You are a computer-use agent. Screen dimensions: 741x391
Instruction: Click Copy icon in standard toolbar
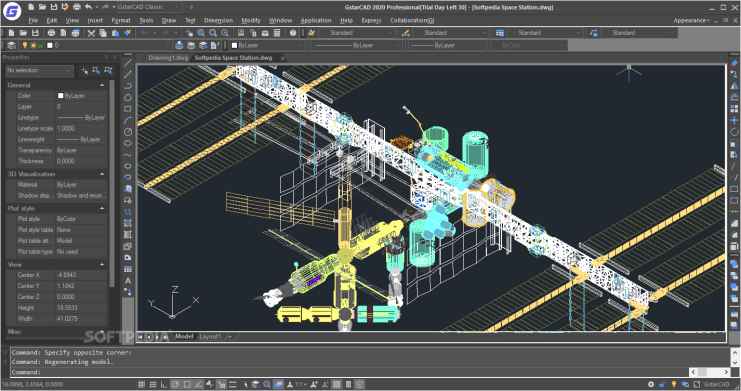pyautogui.click(x=103, y=33)
